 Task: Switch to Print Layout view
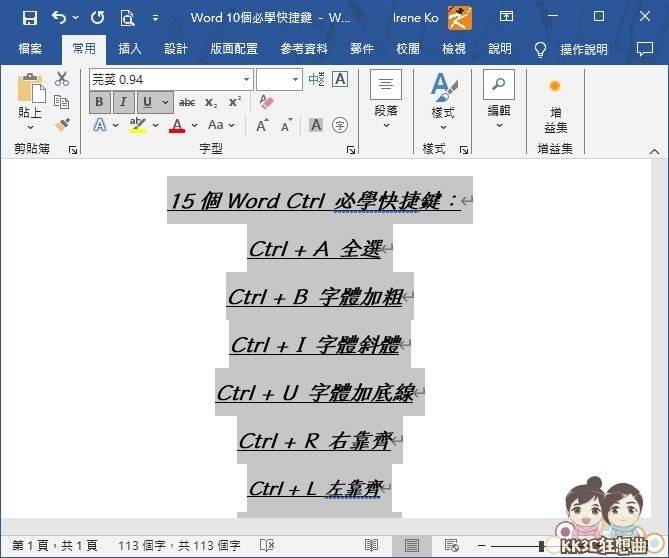click(x=411, y=545)
